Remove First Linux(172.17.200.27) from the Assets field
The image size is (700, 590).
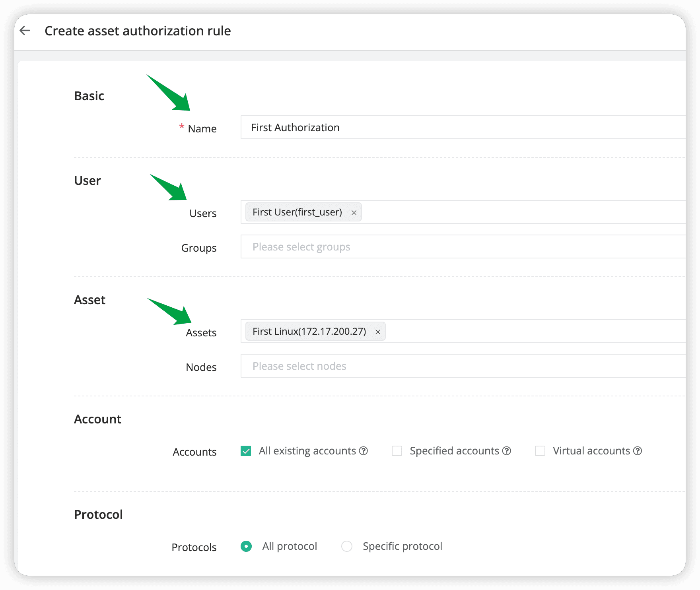pos(378,331)
